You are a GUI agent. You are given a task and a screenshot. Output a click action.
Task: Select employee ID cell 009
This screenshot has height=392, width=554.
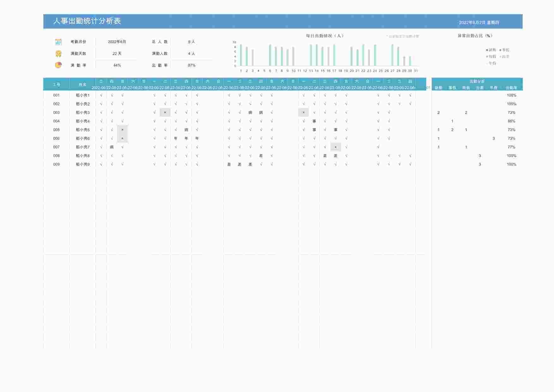point(56,164)
